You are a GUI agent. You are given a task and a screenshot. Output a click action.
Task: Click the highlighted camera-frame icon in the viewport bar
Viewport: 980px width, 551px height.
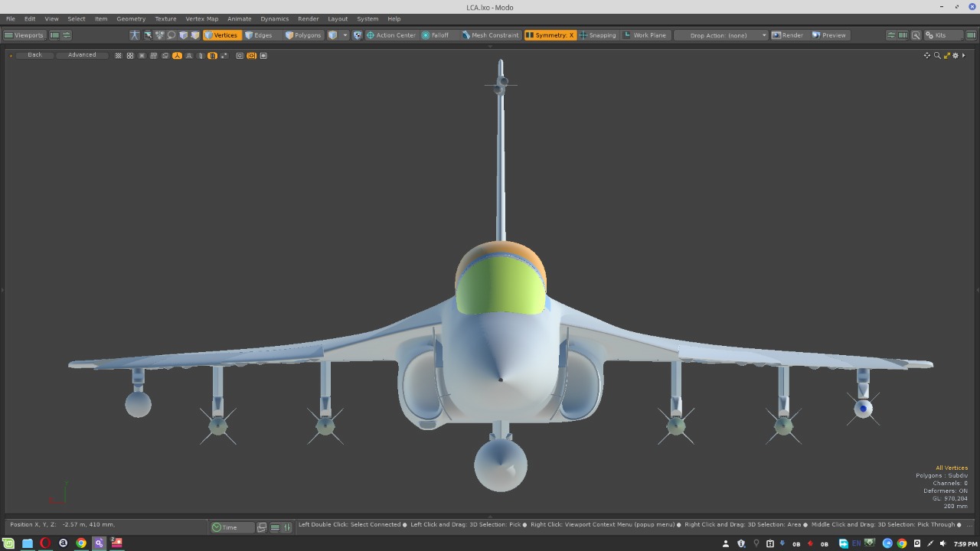251,56
